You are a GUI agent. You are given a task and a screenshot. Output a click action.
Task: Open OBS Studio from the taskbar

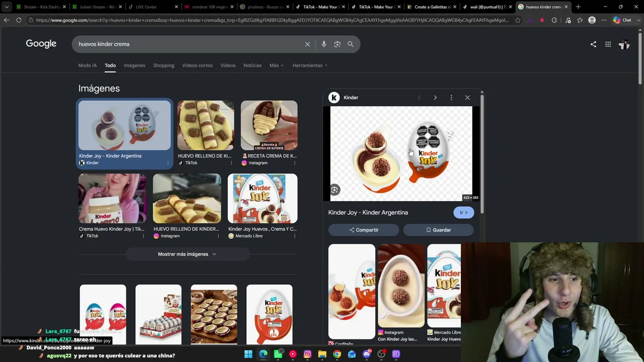pos(381,354)
